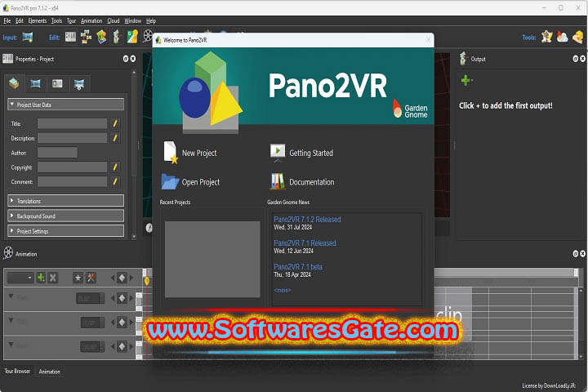The height and width of the screenshot is (392, 588).
Task: Open the Tour Map toolbar icon
Action: (86, 37)
